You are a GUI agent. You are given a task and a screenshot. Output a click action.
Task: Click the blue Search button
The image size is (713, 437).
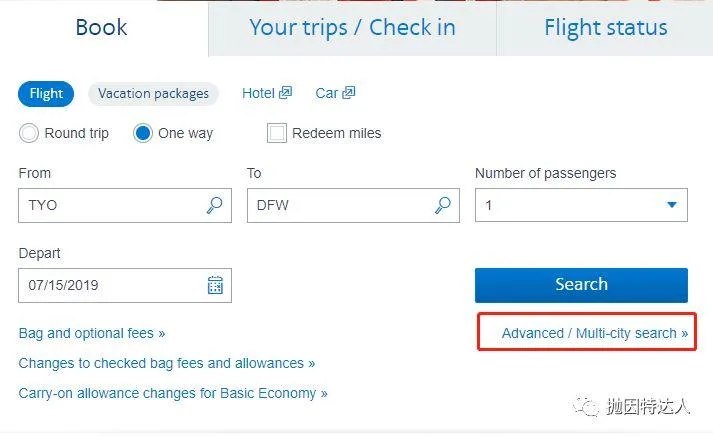581,285
